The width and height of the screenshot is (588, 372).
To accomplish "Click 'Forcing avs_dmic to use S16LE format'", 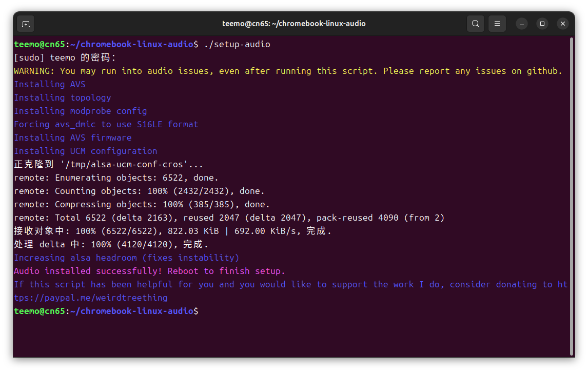I will (106, 124).
